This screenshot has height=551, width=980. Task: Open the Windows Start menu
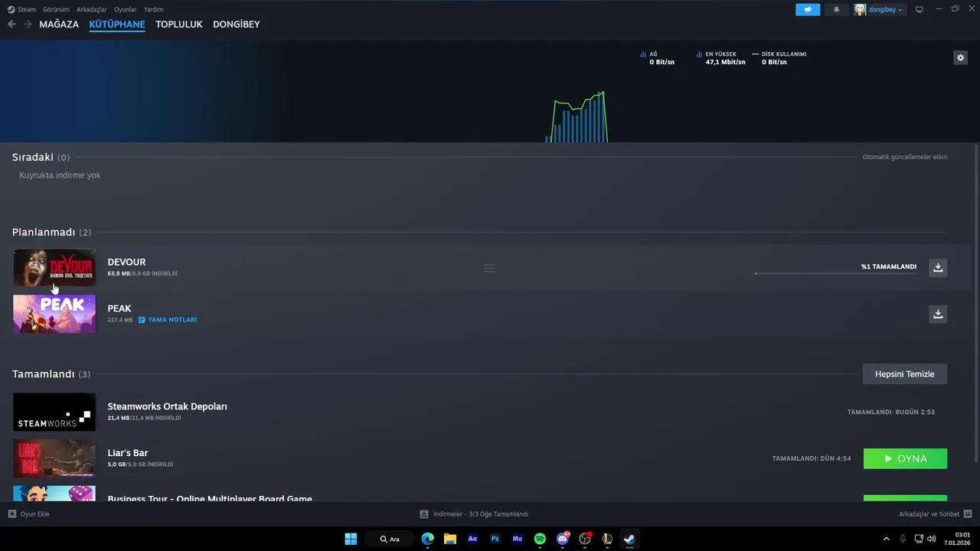pos(351,539)
